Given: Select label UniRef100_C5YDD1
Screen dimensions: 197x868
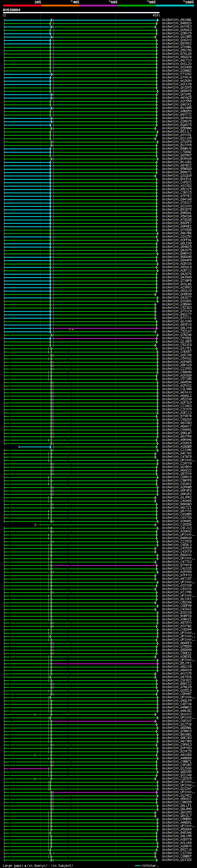Looking at the screenshot, I should click(176, 338).
